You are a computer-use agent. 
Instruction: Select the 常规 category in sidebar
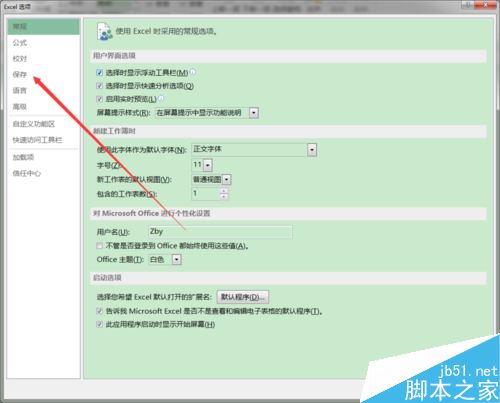(43, 27)
